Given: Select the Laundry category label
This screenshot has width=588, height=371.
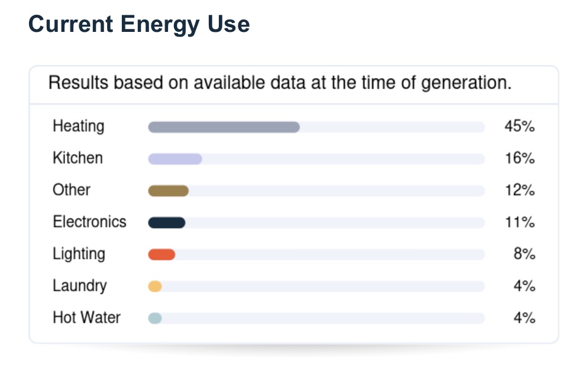Looking at the screenshot, I should point(80,286).
